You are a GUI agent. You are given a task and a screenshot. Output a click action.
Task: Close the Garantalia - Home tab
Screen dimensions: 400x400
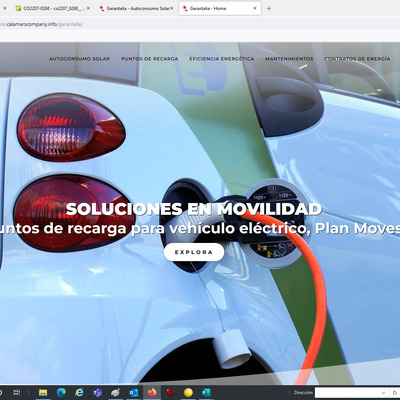pyautogui.click(x=255, y=8)
